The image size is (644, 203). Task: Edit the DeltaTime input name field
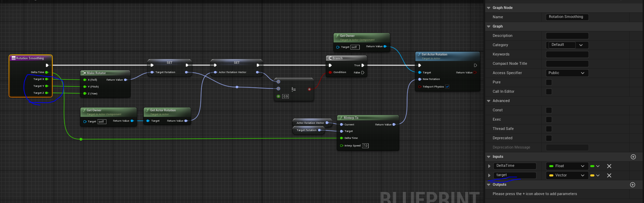(515, 166)
